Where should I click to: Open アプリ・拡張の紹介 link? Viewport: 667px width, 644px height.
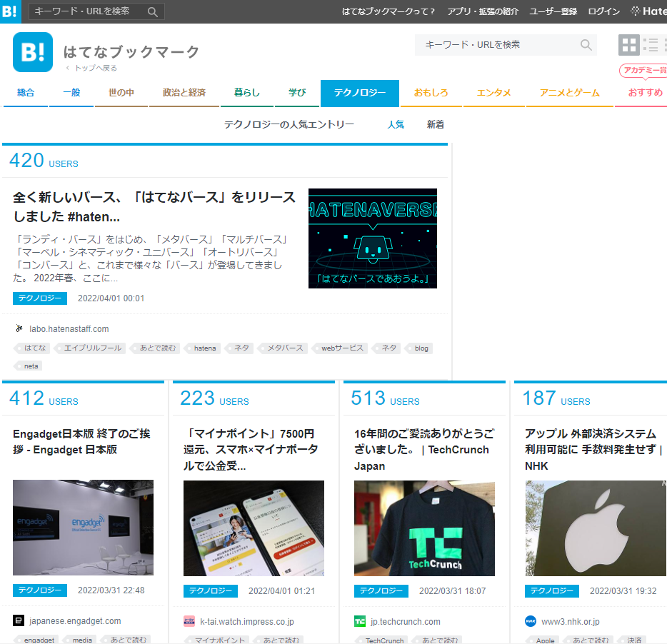point(483,11)
